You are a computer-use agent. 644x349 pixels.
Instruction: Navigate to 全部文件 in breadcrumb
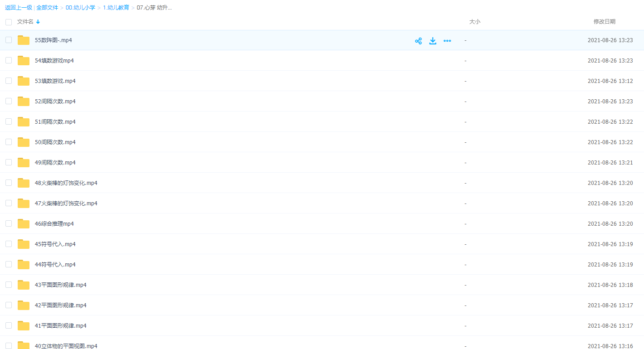(47, 8)
